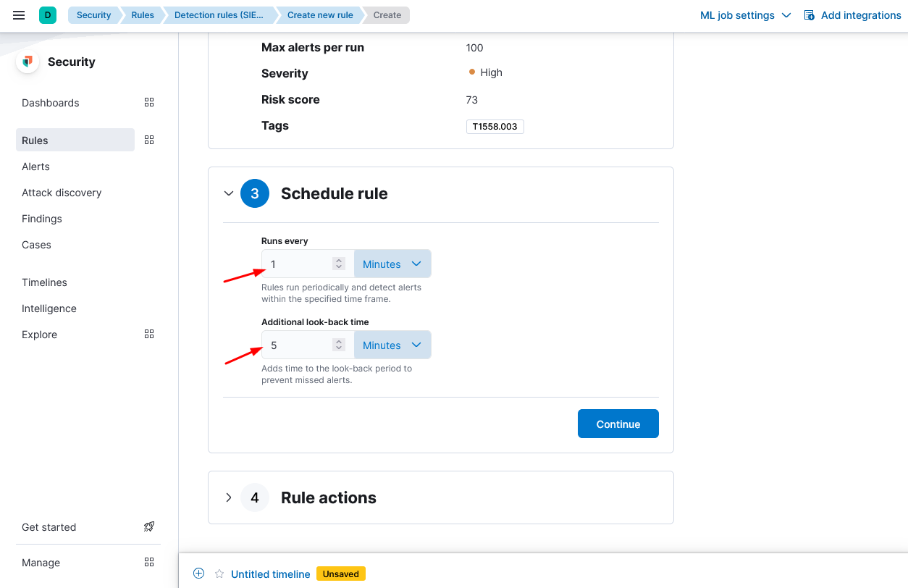This screenshot has width=908, height=588.
Task: Open Runs every Minutes unit dropdown
Action: pyautogui.click(x=392, y=264)
